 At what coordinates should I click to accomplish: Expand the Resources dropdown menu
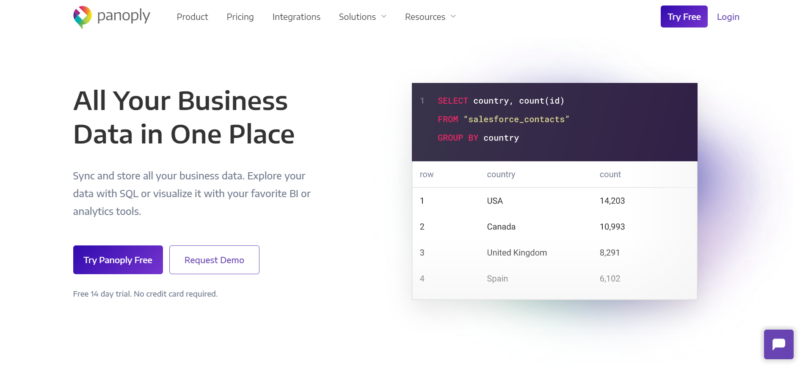coord(430,17)
